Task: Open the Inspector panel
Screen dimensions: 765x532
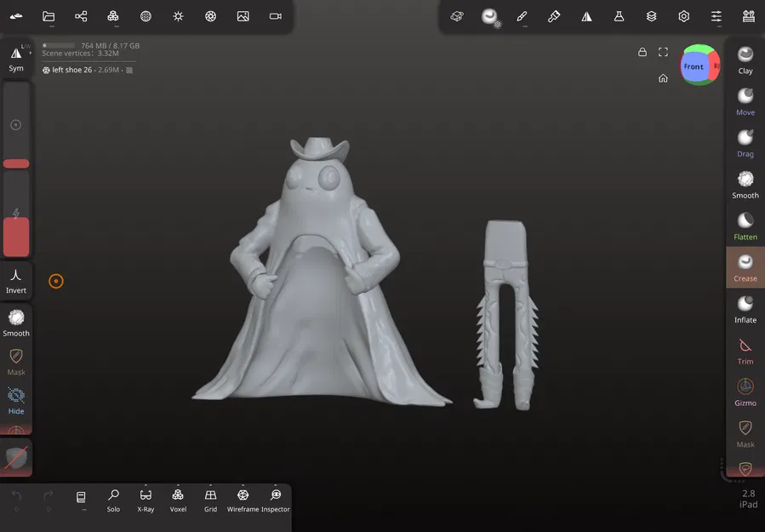Action: point(275,498)
